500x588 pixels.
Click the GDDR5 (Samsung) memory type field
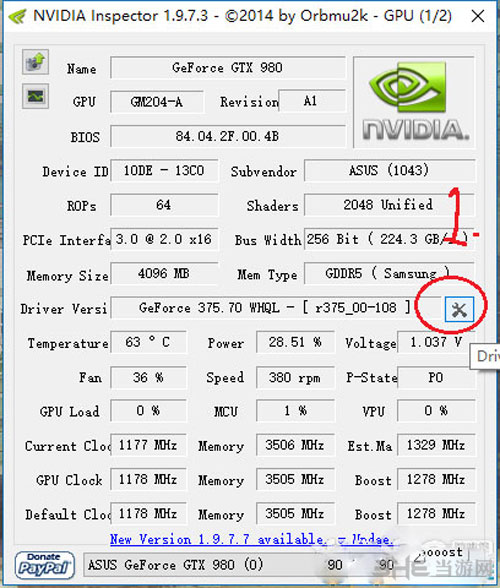pyautogui.click(x=389, y=273)
